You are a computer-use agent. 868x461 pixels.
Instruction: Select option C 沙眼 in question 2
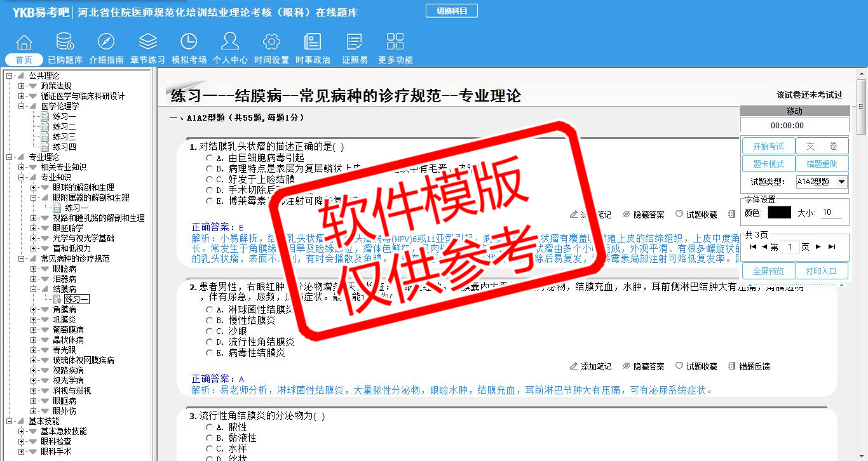coord(209,331)
